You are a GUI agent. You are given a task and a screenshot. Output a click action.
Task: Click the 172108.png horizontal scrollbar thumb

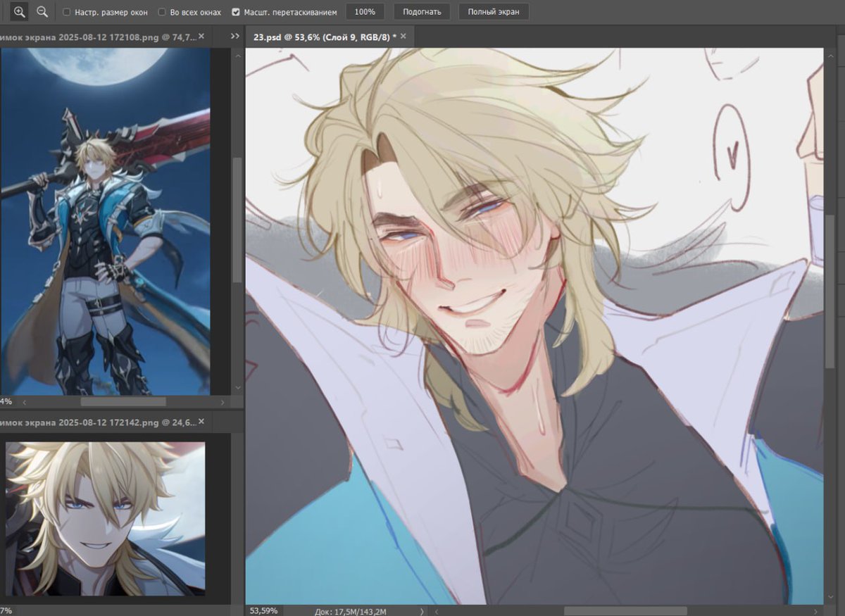point(123,402)
